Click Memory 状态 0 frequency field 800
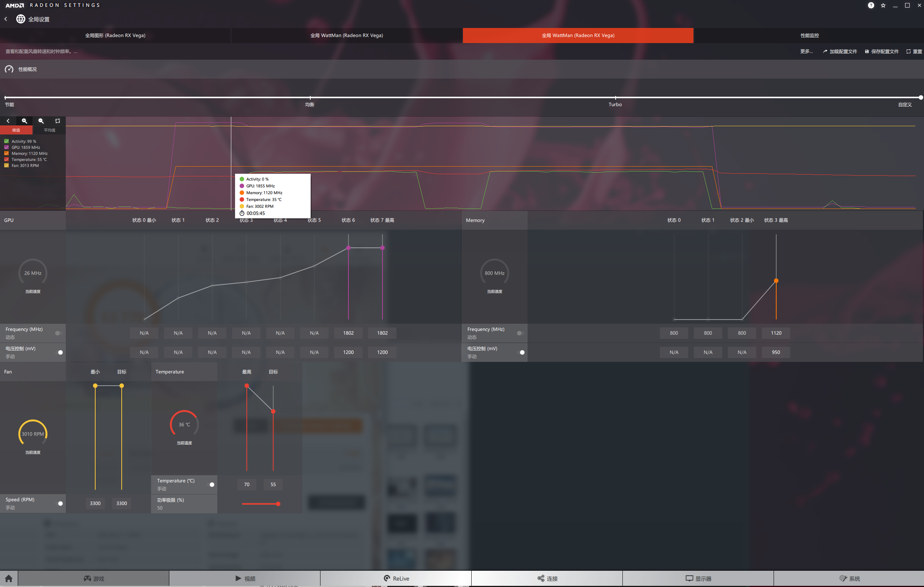 click(674, 333)
